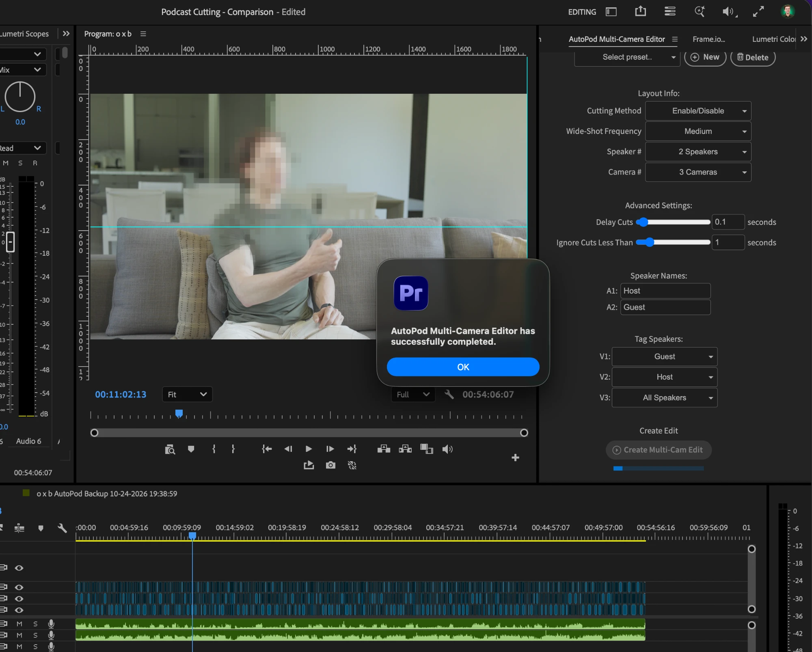Viewport: 812px width, 652px height.
Task: Open program monitor settings wrench
Action: tap(449, 394)
